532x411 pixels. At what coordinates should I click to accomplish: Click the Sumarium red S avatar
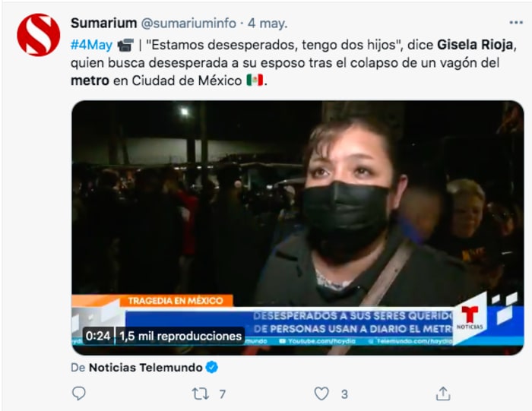tap(38, 35)
